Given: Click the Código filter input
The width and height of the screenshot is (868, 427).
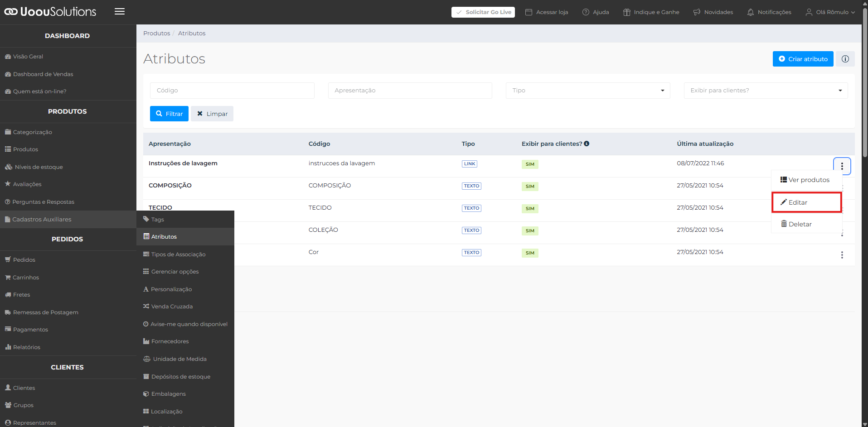Looking at the screenshot, I should 232,91.
